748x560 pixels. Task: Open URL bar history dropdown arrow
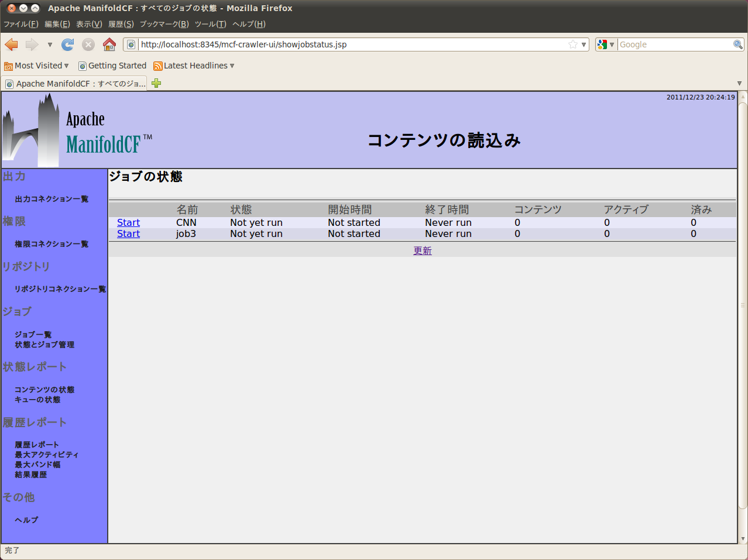pyautogui.click(x=584, y=44)
